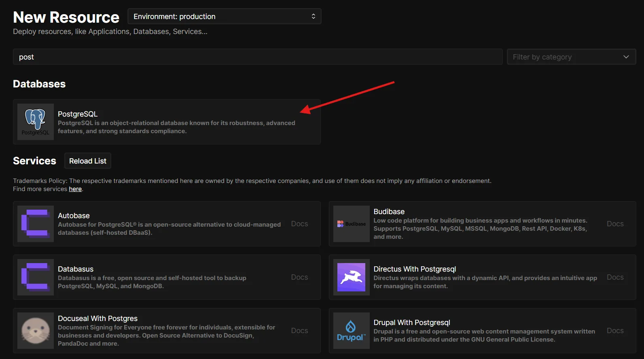
Task: Click the Databases section heading
Action: point(39,84)
